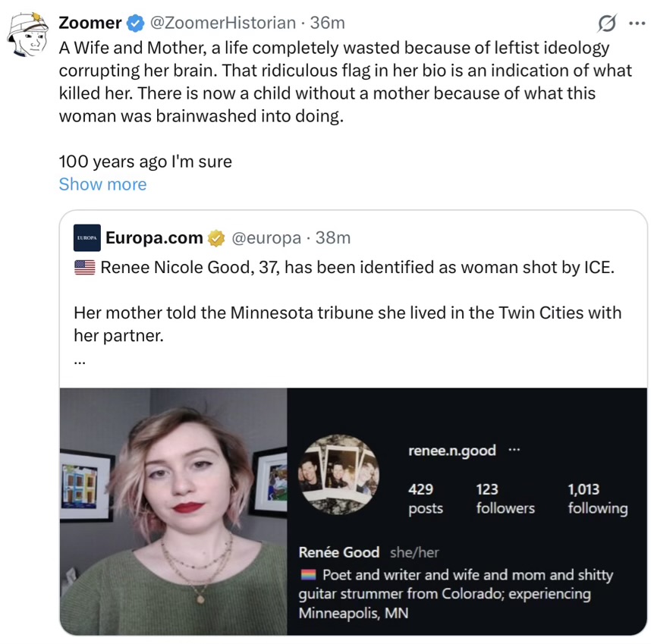Click the circular Instagram profile picture
Screen dimensions: 651x644
point(338,476)
